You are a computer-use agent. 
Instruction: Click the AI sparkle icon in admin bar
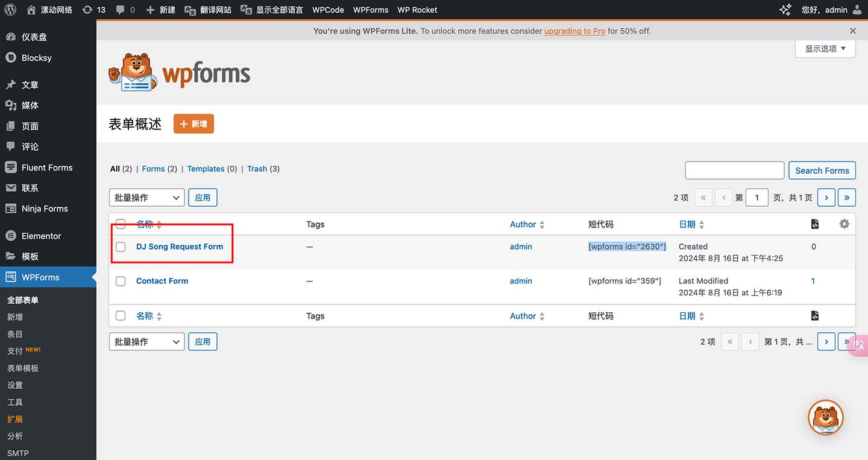pos(785,10)
